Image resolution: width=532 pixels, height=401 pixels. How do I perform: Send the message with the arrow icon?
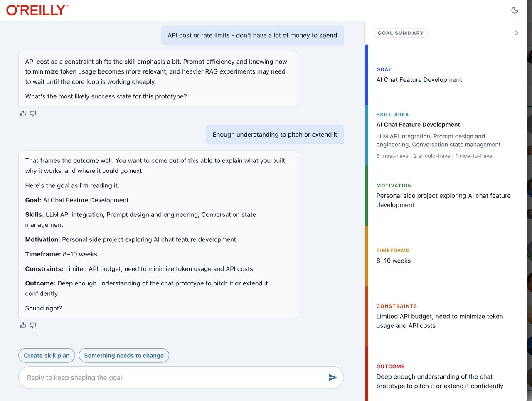tap(332, 378)
